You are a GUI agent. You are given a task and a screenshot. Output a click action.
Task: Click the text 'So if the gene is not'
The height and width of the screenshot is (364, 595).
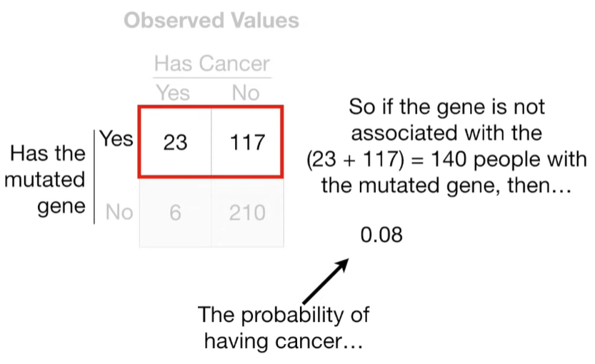coord(446,106)
